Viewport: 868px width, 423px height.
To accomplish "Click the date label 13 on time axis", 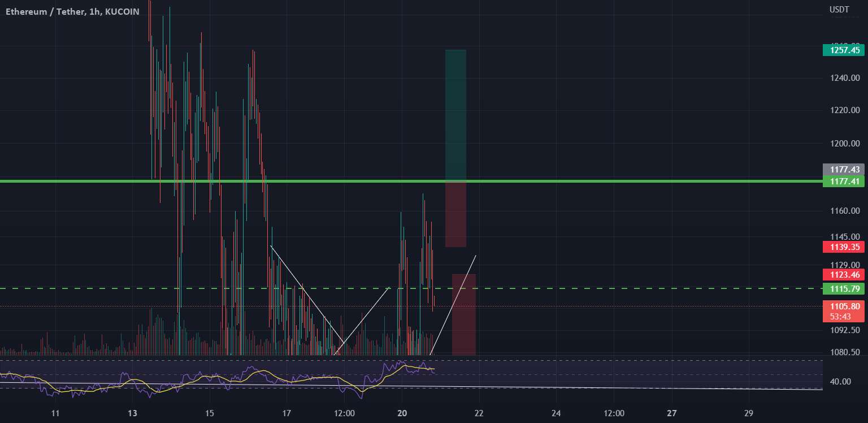I will pos(133,413).
